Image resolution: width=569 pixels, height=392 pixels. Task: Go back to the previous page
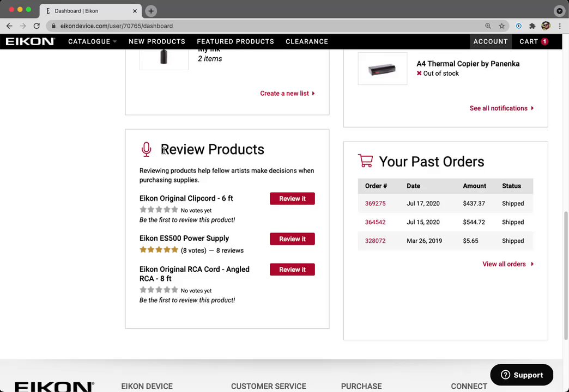click(9, 26)
